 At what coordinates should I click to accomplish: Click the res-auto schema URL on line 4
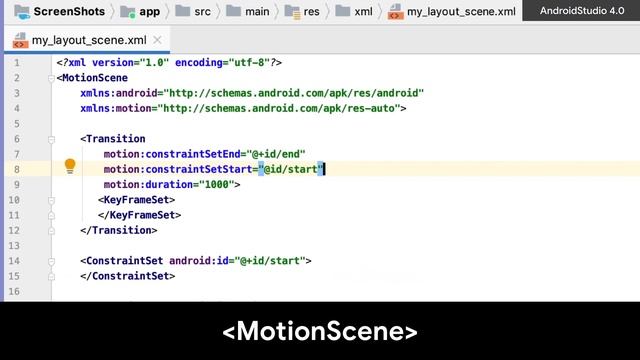pyautogui.click(x=279, y=108)
